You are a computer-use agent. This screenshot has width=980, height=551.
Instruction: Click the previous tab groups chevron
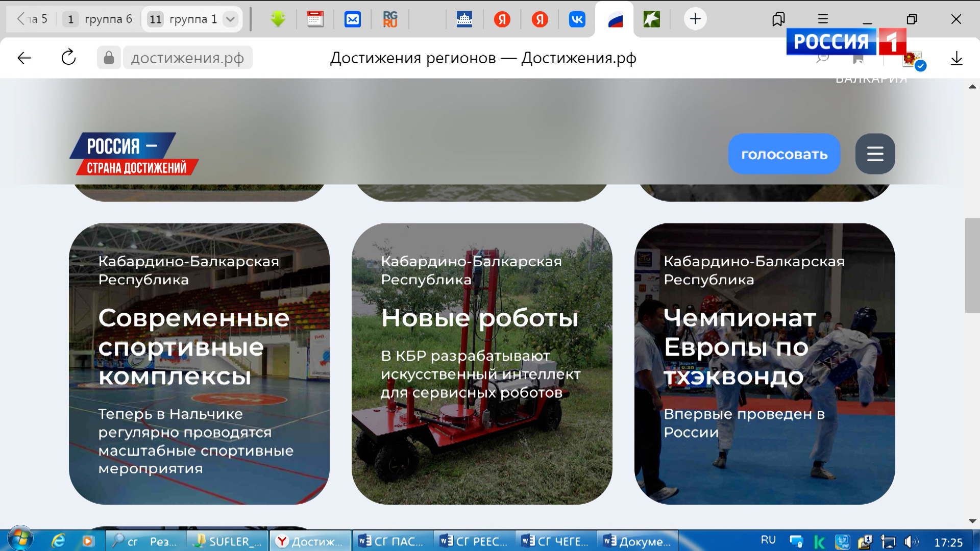[x=20, y=19]
